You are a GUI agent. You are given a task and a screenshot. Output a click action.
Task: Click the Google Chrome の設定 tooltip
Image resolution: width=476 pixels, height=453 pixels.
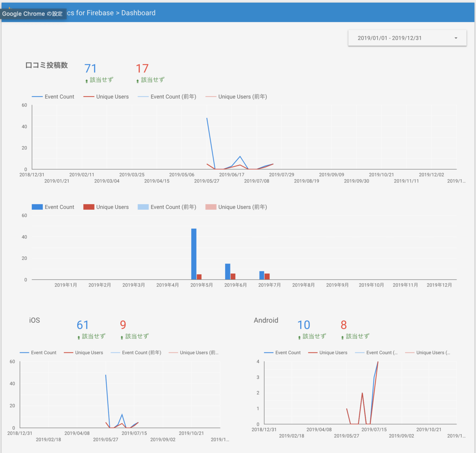coord(32,13)
